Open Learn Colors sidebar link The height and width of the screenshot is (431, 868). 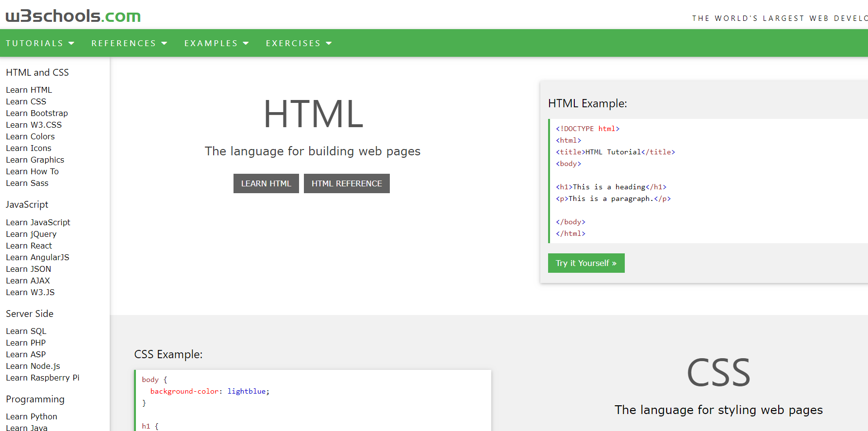[x=30, y=136]
